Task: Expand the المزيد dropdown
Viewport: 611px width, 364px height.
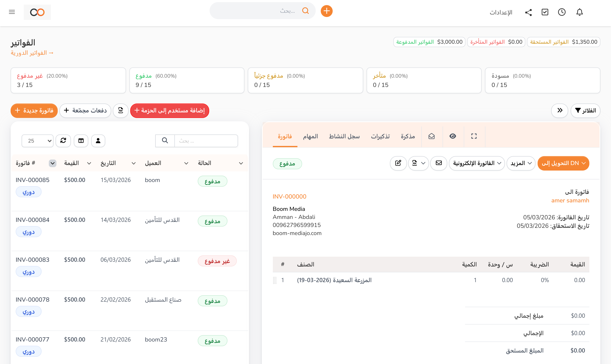Action: pos(521,163)
